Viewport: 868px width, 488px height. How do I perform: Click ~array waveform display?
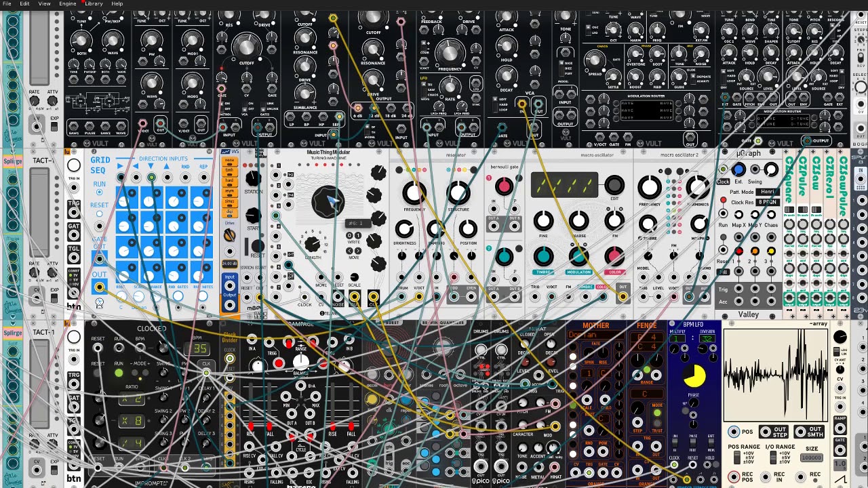point(776,375)
